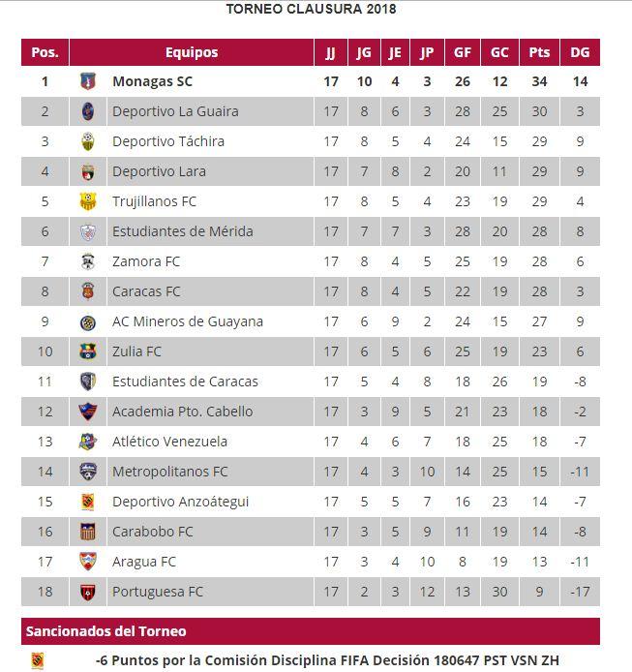Viewport: 632px width, 672px height.
Task: Click the DG column header
Action: click(x=580, y=52)
